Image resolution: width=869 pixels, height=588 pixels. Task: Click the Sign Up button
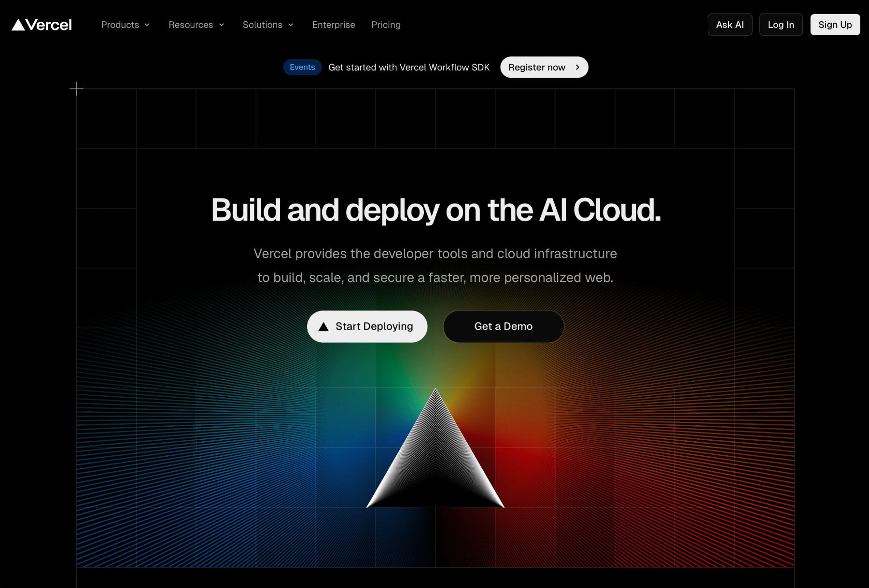tap(835, 25)
